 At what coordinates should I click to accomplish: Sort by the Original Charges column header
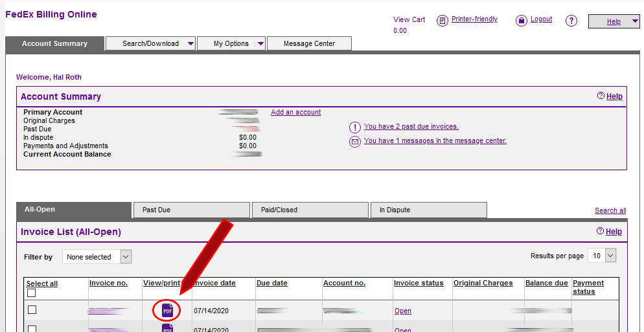click(x=483, y=283)
